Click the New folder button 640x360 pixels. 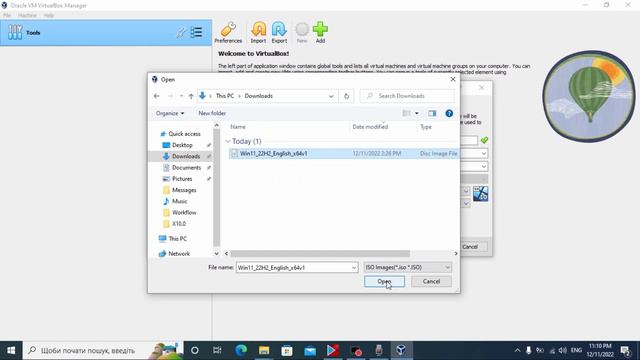pos(212,113)
